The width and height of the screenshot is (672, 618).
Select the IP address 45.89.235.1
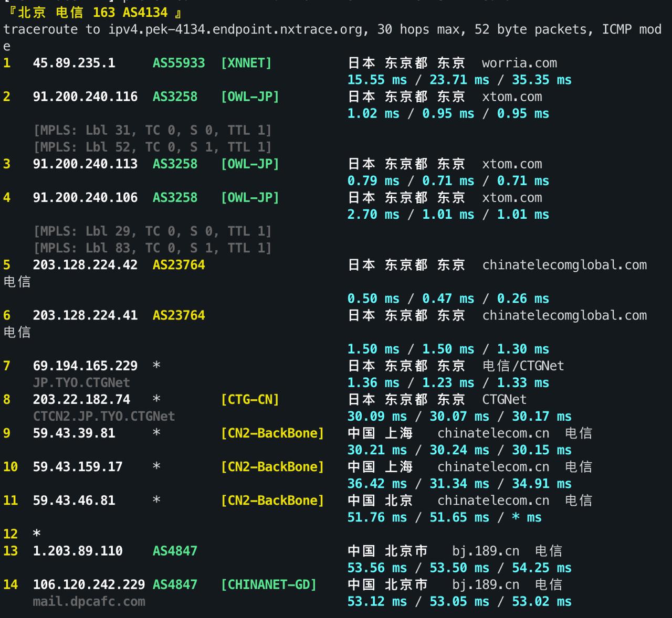click(76, 63)
